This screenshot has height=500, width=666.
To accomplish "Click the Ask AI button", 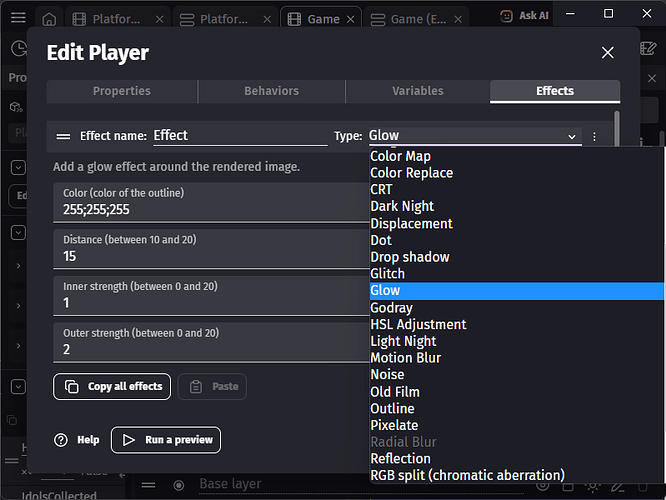I will pyautogui.click(x=524, y=16).
